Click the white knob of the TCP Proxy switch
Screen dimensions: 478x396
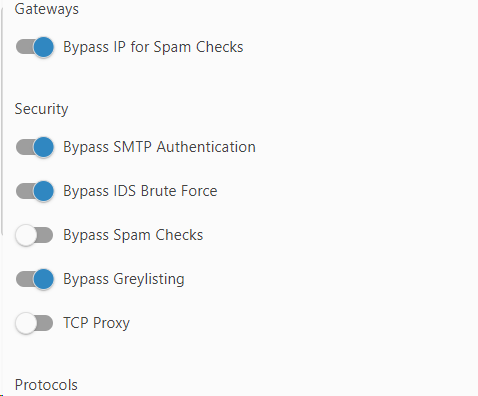click(x=25, y=323)
